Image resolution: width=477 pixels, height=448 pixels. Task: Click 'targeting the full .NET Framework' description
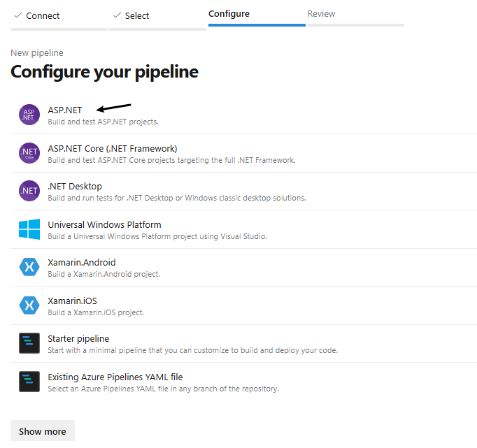pos(236,160)
